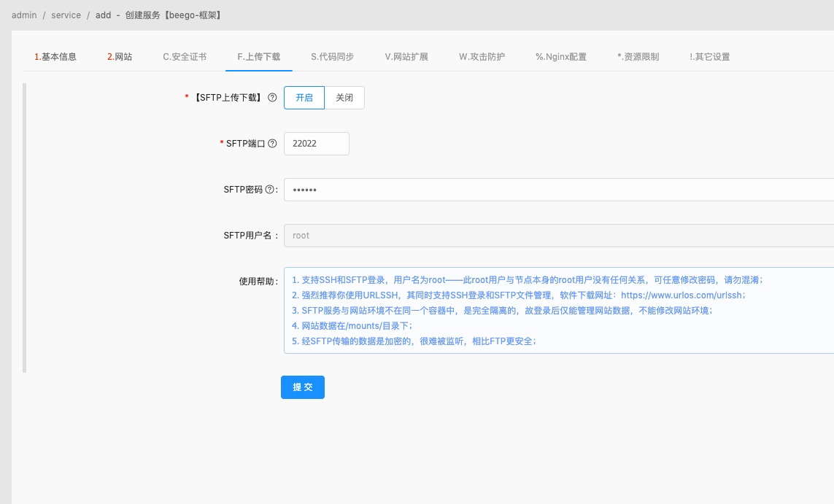
Task: Click help icon beside SFTP上传下载 label
Action: pos(272,98)
